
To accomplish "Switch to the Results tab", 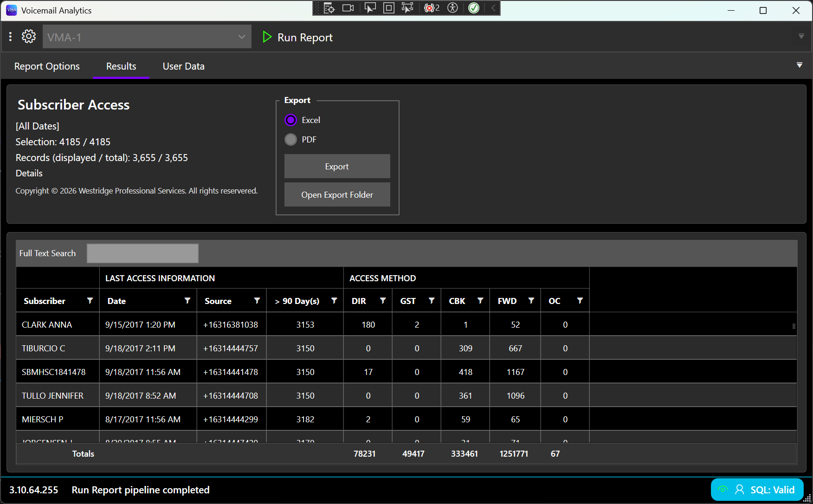I will click(121, 66).
